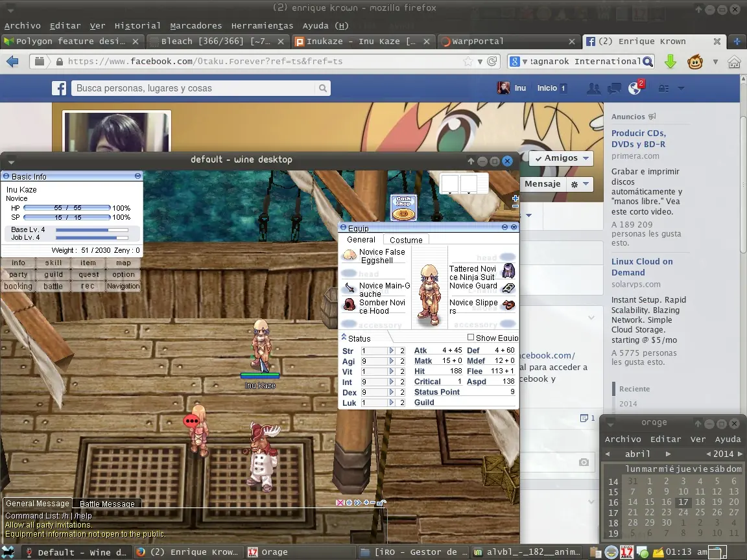Click the Somber Novice Hood icon
Image resolution: width=747 pixels, height=560 pixels.
pyautogui.click(x=350, y=304)
